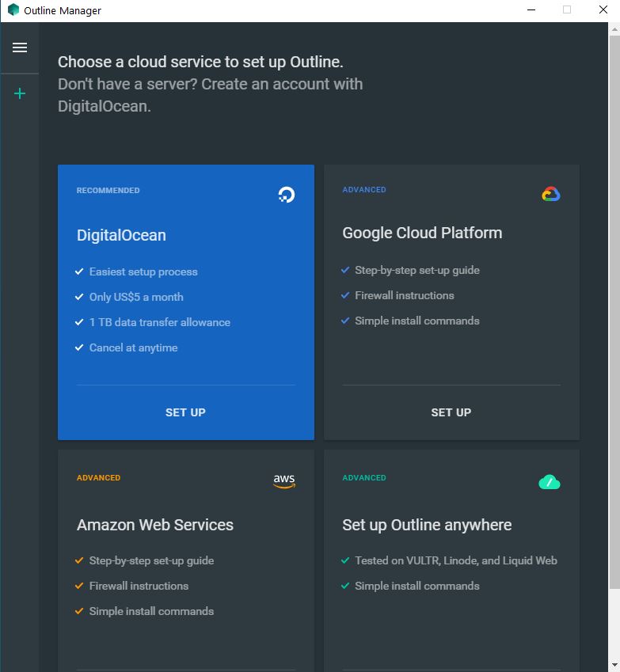
Task: Click the Outline Manager app icon in title bar
Action: (x=13, y=9)
